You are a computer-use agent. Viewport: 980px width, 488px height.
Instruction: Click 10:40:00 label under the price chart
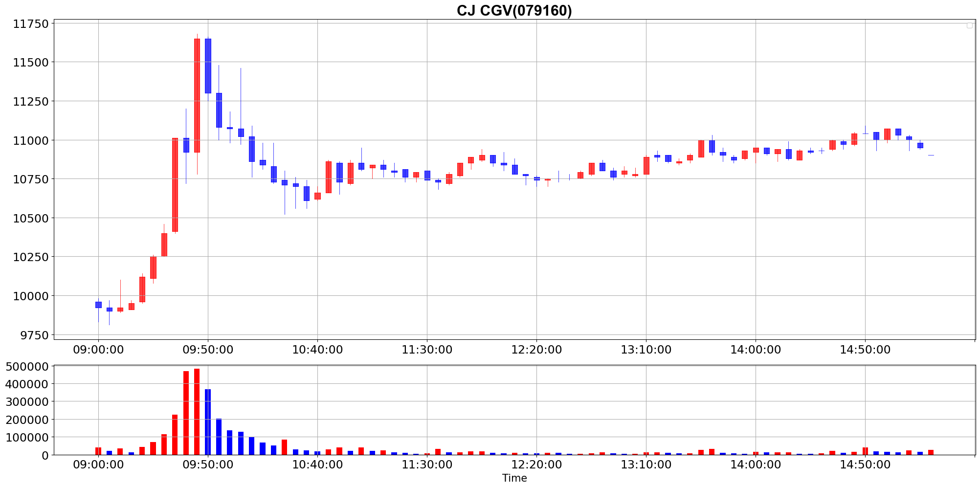click(317, 350)
